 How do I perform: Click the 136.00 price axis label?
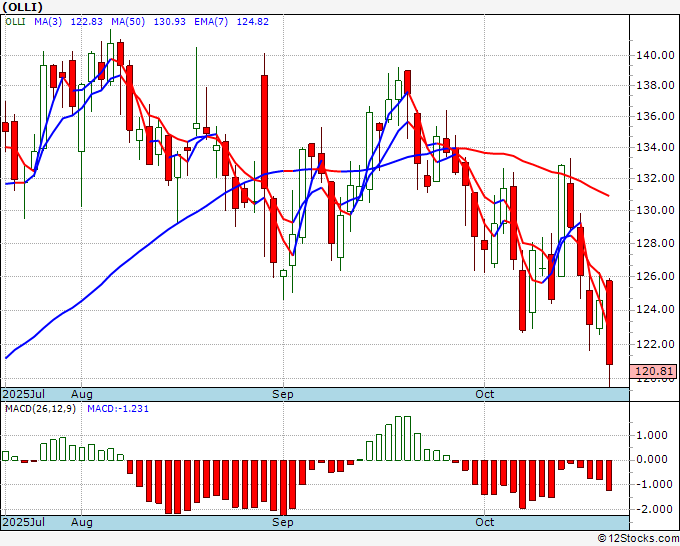[655, 116]
